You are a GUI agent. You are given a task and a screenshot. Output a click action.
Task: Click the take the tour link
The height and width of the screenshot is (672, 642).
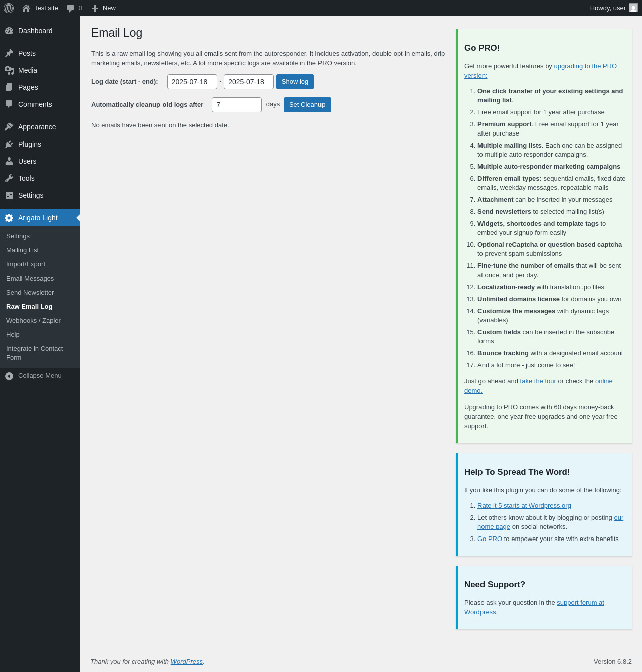point(538,381)
